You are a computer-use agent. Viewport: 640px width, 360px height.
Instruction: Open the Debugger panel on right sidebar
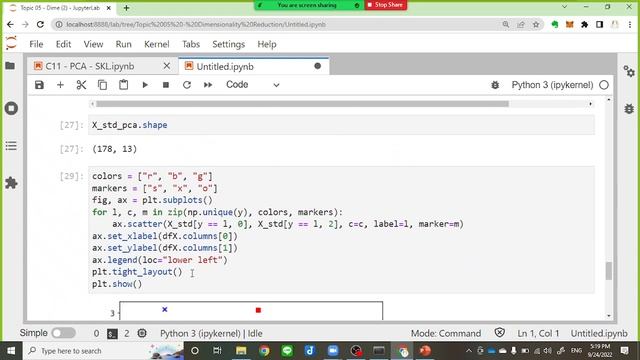tap(629, 109)
